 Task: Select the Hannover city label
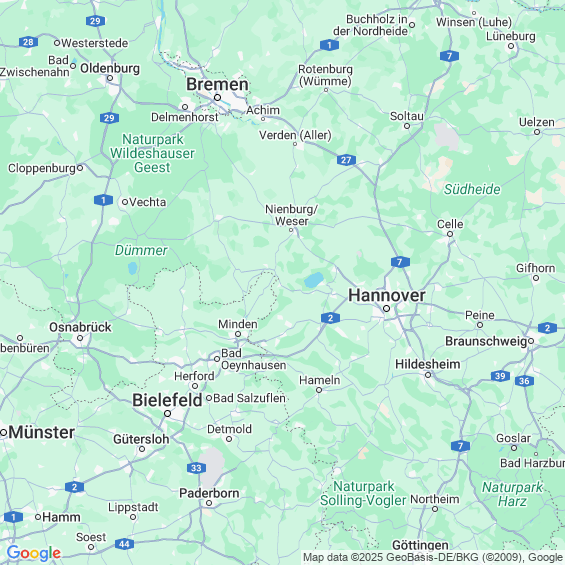pos(387,295)
